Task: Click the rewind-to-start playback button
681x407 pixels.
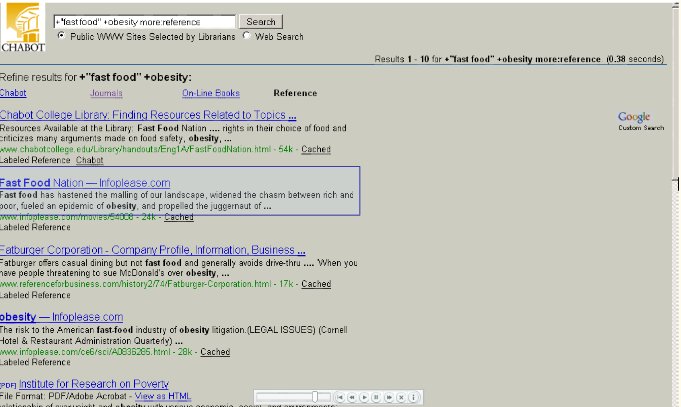Action: [340, 397]
